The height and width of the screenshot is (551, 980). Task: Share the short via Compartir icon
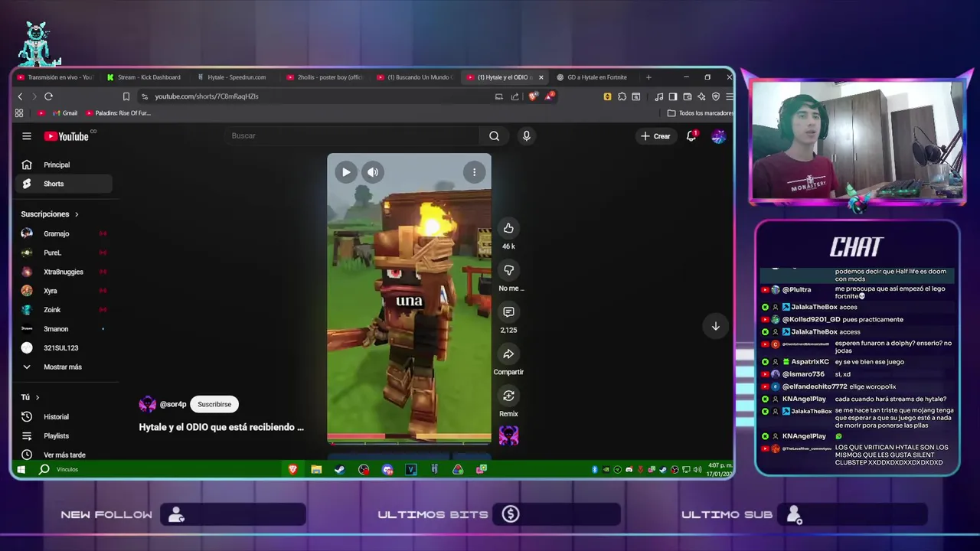(508, 354)
